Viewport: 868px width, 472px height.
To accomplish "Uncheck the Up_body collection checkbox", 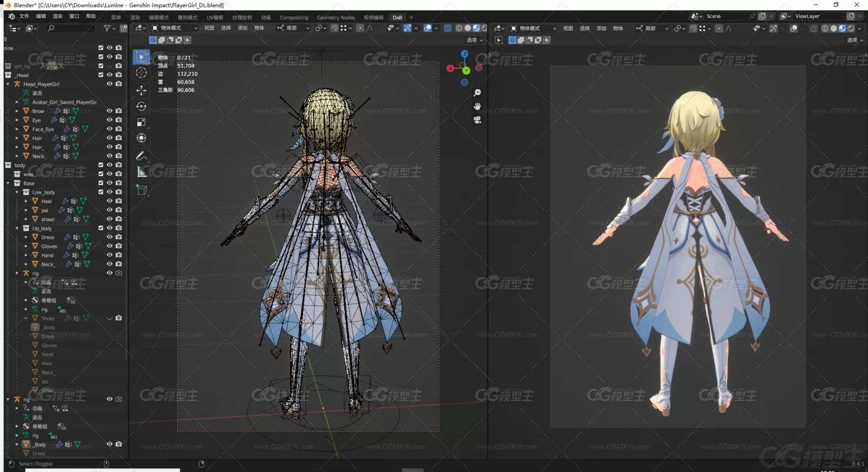I will click(100, 228).
